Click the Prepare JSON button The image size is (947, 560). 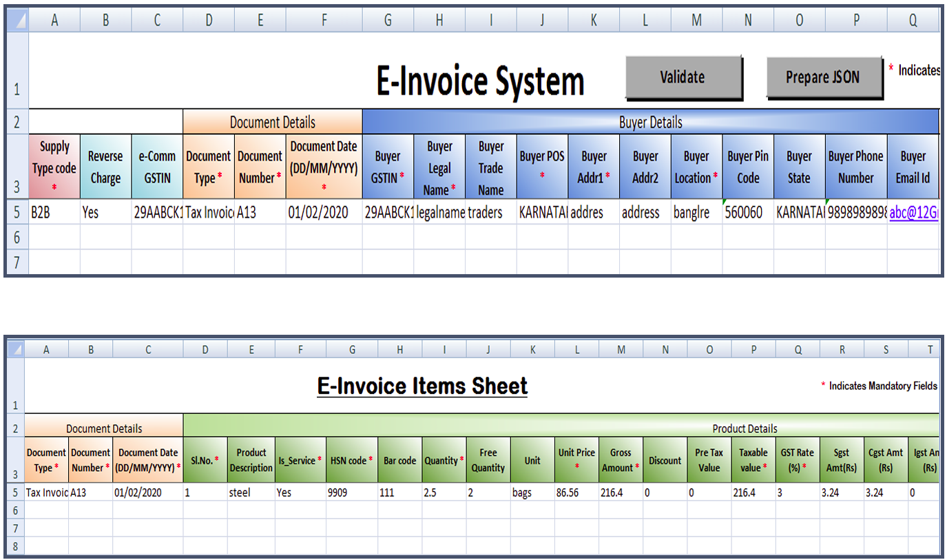(x=824, y=77)
